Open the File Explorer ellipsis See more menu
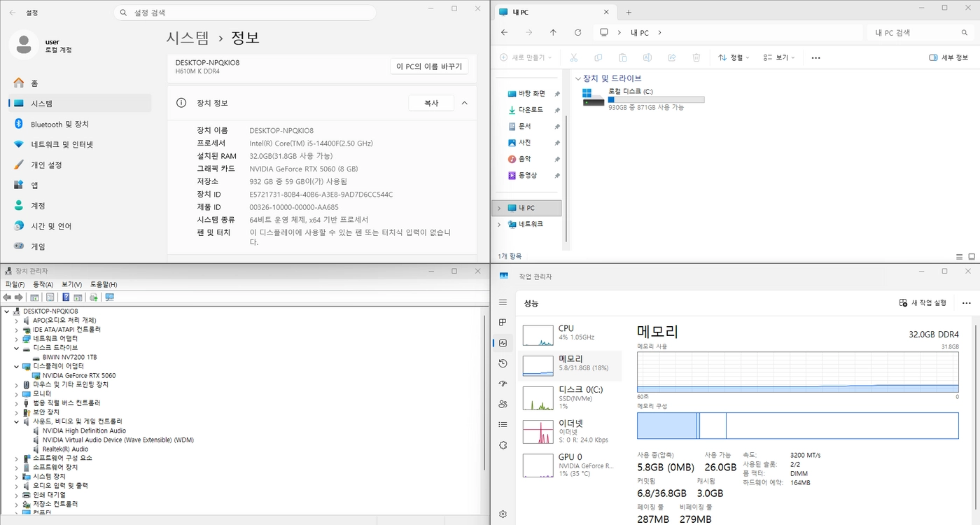Image resolution: width=980 pixels, height=525 pixels. click(815, 57)
